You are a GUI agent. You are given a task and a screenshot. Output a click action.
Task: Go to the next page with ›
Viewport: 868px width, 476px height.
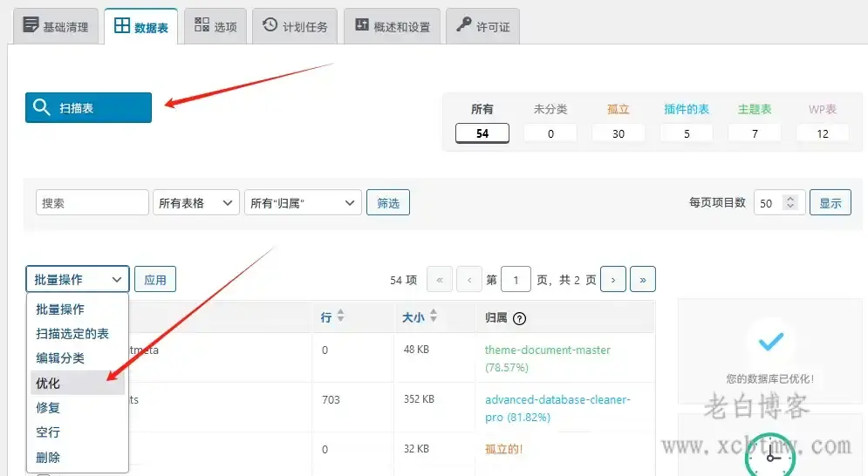(x=613, y=280)
